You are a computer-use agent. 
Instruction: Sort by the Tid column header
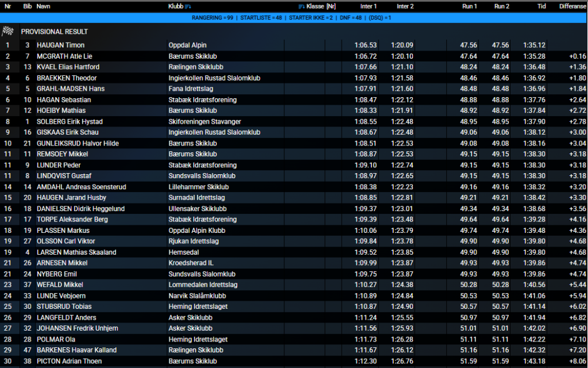(541, 6)
